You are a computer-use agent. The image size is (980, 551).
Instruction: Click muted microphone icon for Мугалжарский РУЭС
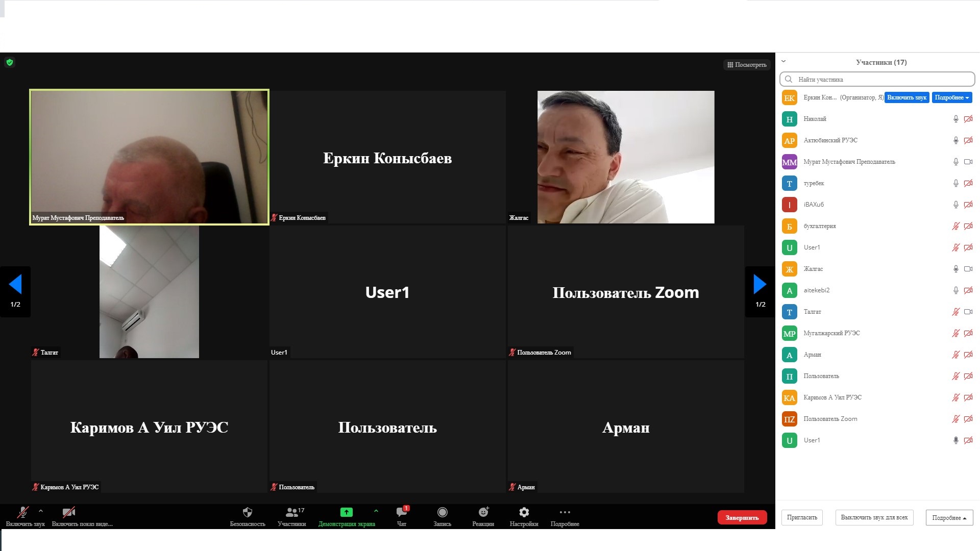[956, 333]
